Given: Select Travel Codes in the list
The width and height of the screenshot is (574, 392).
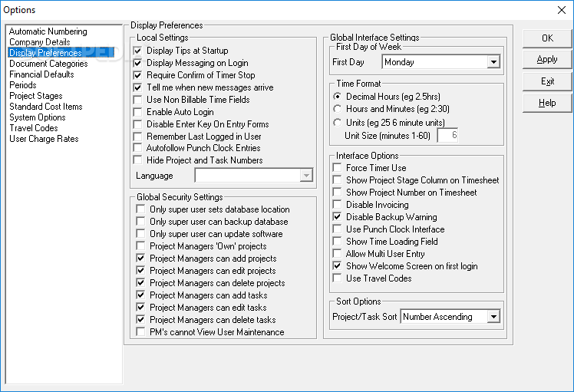Looking at the screenshot, I should point(34,128).
